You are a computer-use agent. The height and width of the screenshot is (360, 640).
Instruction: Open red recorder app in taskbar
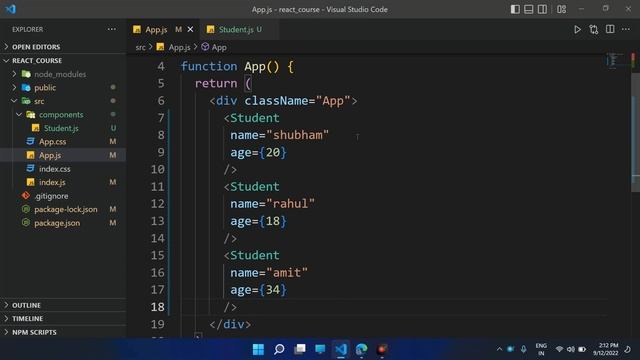[382, 349]
